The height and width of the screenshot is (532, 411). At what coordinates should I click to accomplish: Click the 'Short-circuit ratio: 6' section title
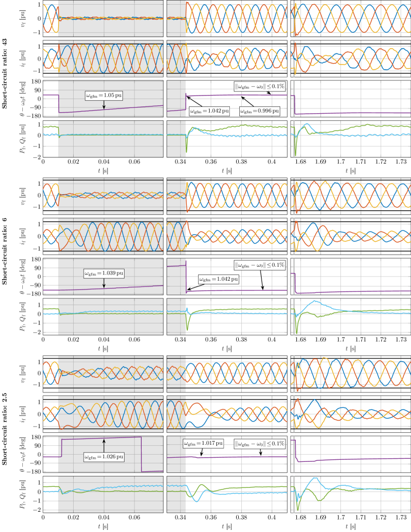(x=4, y=251)
